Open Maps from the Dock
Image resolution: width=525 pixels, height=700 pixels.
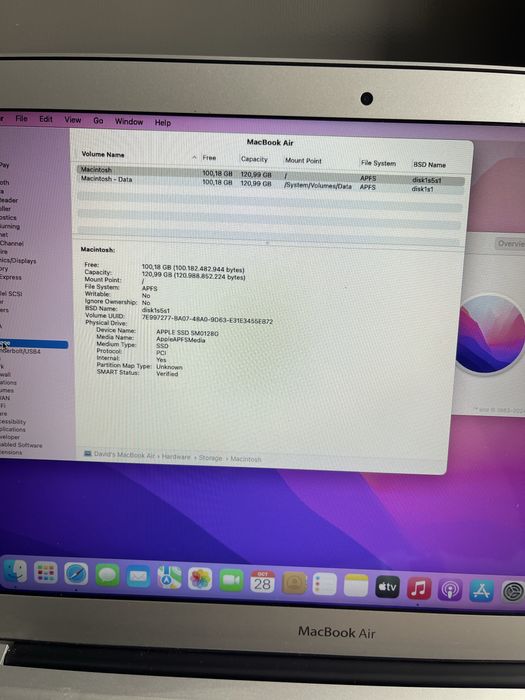169,578
